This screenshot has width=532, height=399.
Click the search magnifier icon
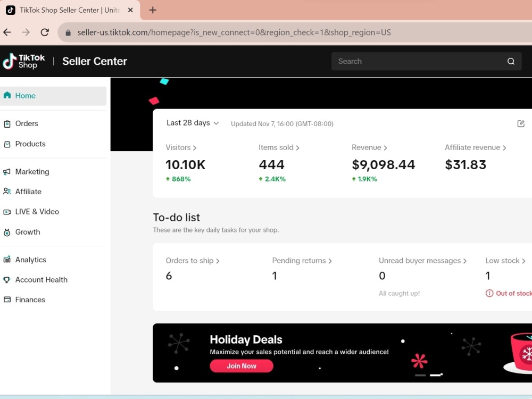(511, 61)
